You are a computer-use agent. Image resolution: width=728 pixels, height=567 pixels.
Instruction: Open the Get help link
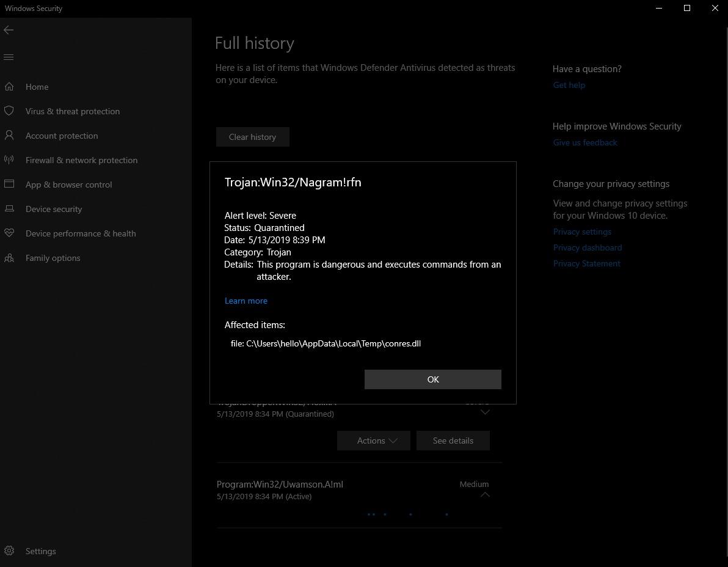(569, 85)
